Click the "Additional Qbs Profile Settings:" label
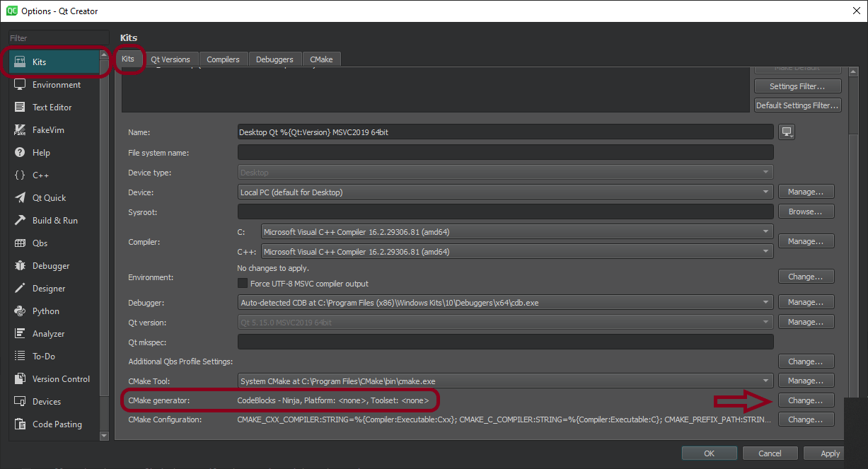Screen dimensions: 868x469 [180, 361]
